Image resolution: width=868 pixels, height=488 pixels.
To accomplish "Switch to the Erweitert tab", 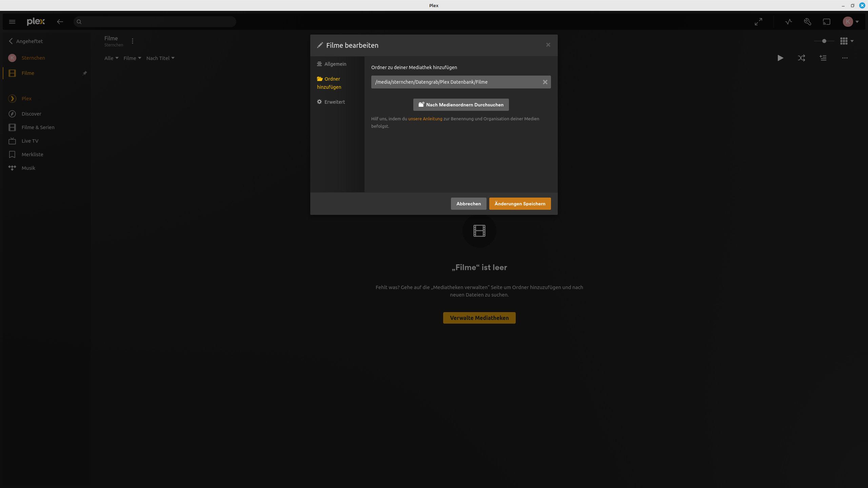I will pyautogui.click(x=334, y=102).
